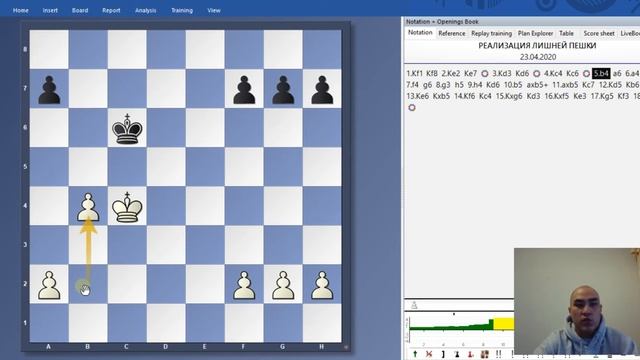This screenshot has width=640, height=360.
Task: Click the highlighted move 5.b4
Action: [x=601, y=73]
